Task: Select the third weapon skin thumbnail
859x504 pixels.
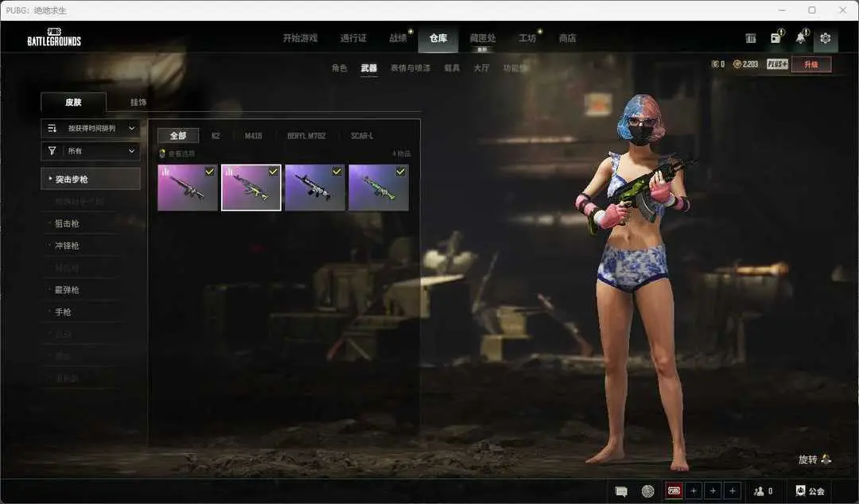Action: [x=315, y=188]
